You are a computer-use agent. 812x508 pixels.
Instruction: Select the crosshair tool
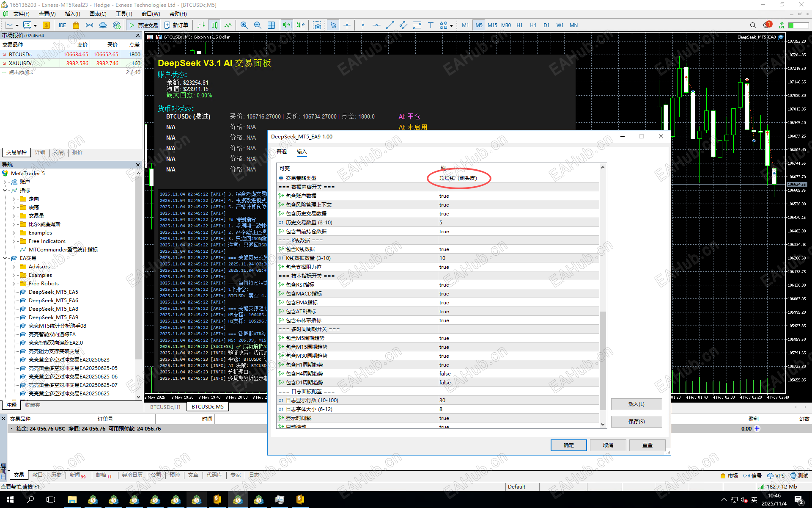[x=347, y=25]
